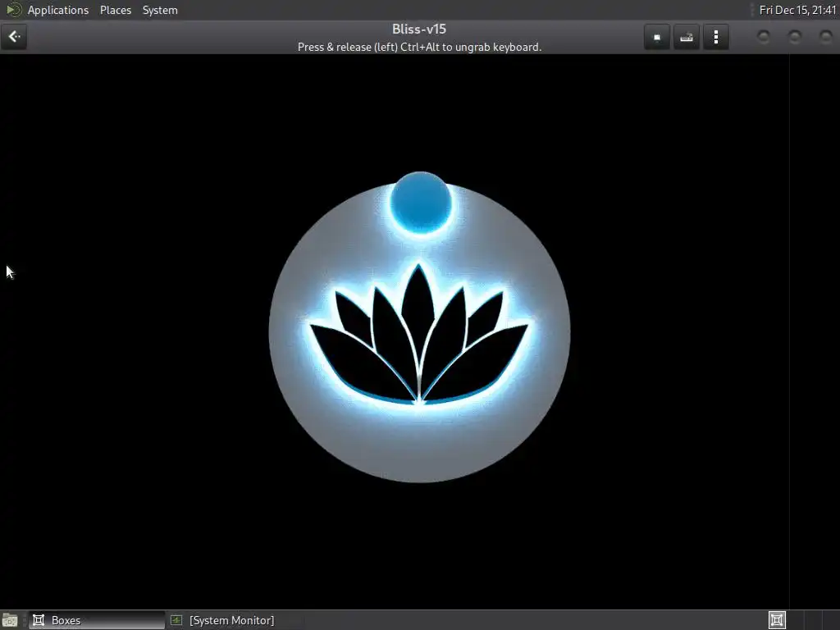Viewport: 840px width, 630px height.
Task: Click the distro logo beside Applications
Action: [x=13, y=10]
